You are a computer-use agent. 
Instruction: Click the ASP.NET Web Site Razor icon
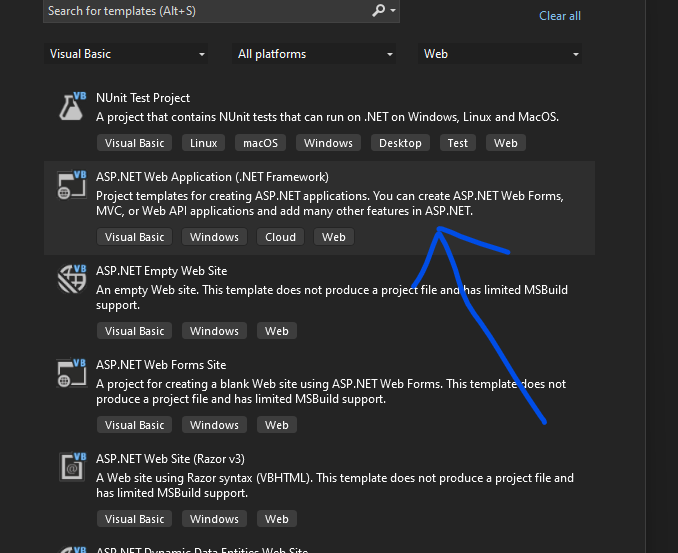coord(72,467)
